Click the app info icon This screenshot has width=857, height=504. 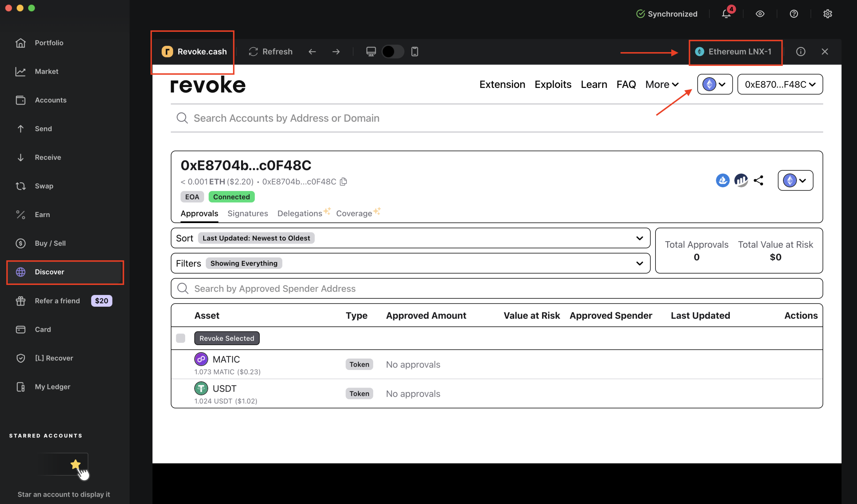click(800, 52)
